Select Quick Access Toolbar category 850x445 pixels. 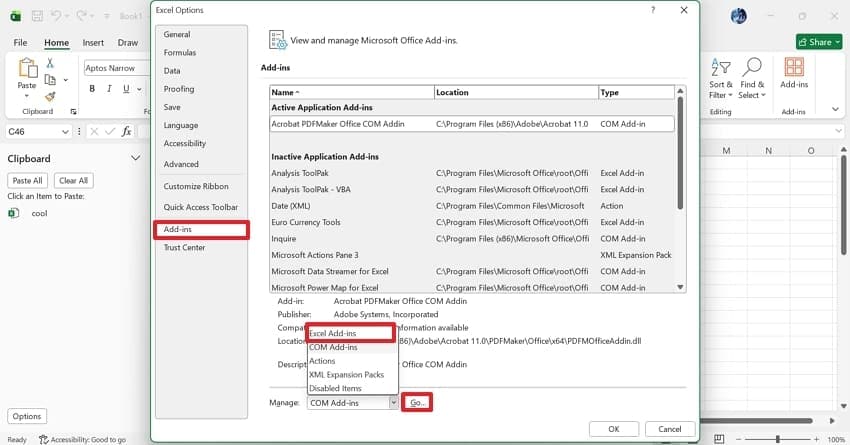[201, 207]
